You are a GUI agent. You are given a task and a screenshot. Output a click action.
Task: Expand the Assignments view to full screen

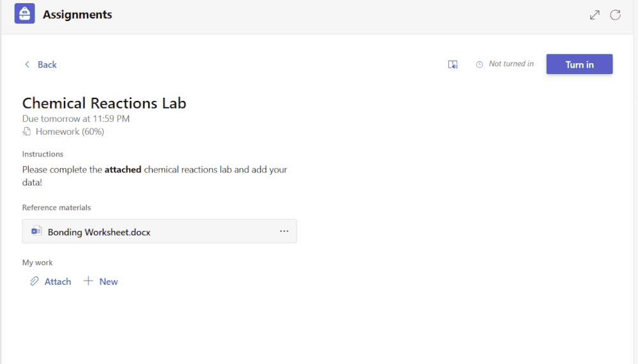click(595, 15)
